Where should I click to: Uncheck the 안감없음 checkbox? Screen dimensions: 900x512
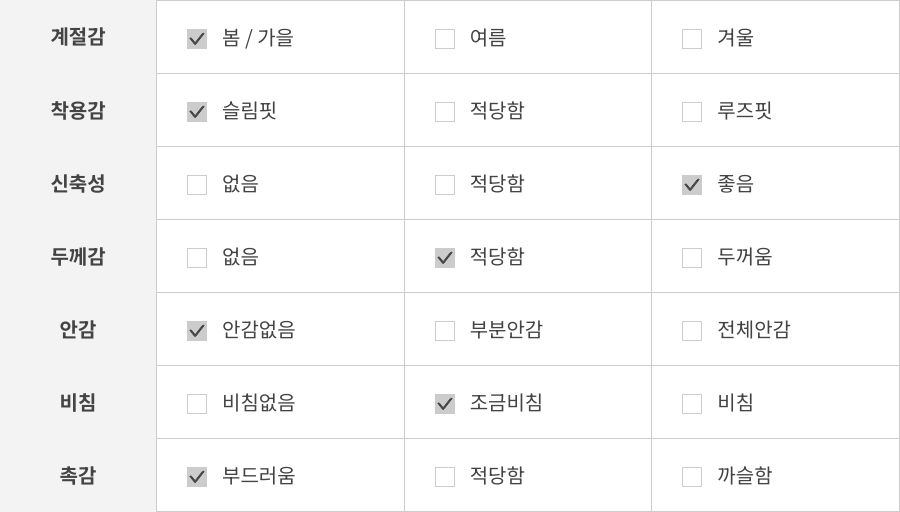pos(197,331)
